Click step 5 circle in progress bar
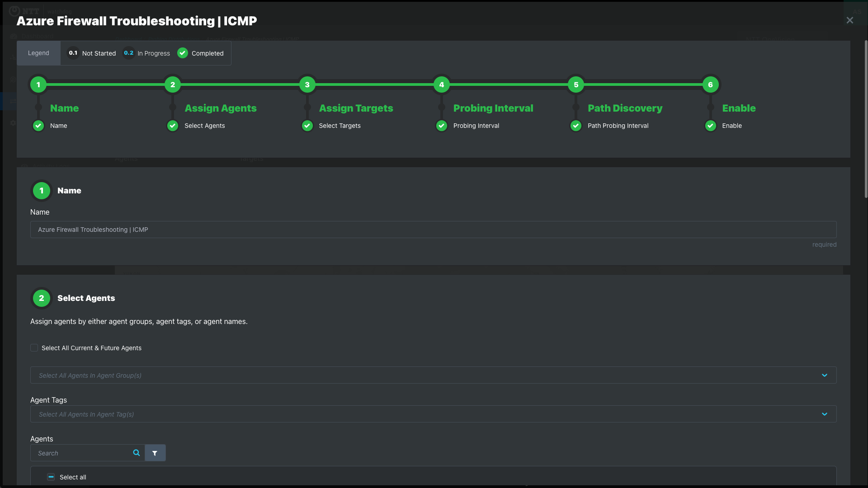The height and width of the screenshot is (488, 868). [x=576, y=84]
